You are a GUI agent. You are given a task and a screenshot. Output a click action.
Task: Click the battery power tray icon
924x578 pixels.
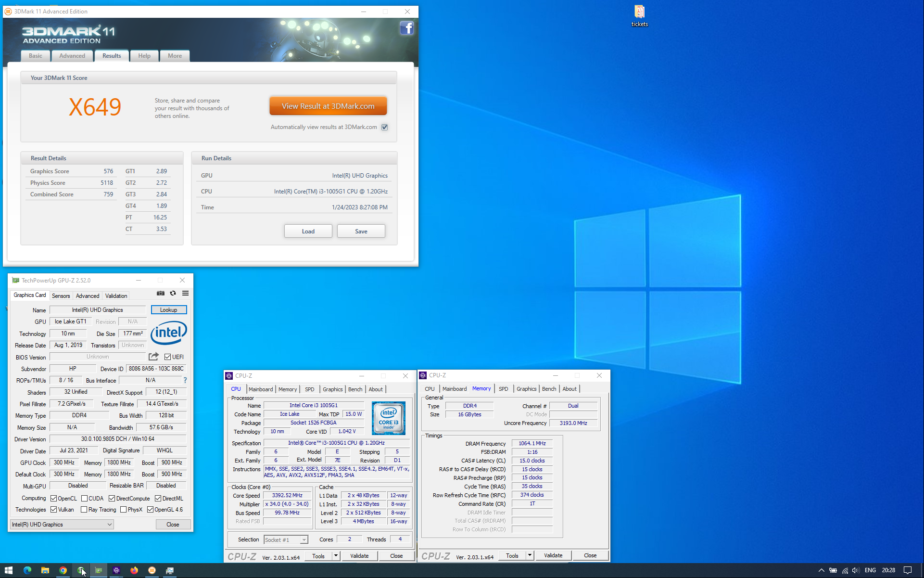click(833, 570)
